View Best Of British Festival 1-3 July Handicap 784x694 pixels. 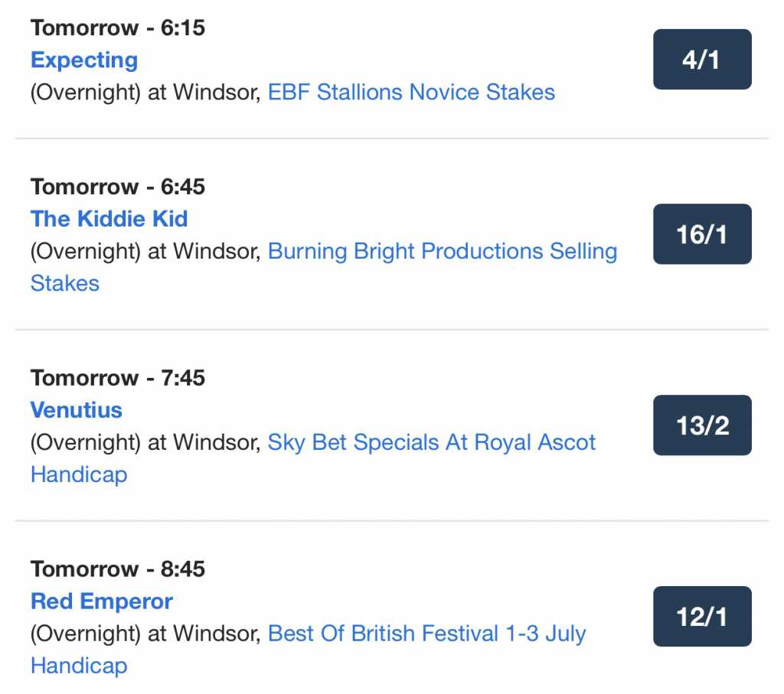426,634
